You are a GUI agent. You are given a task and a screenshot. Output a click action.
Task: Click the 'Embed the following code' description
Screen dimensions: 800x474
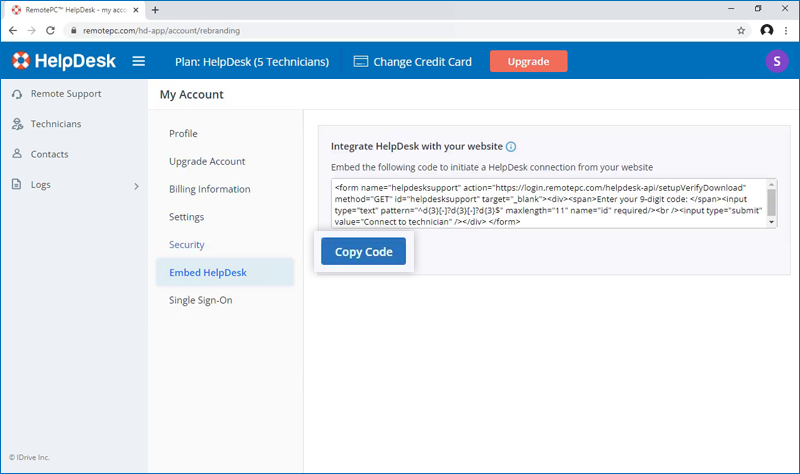[x=492, y=167]
